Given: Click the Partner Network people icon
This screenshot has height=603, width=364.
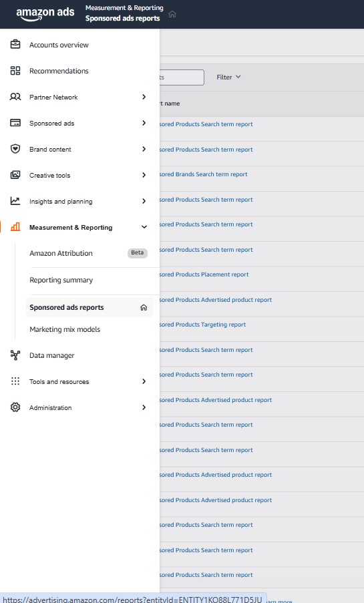Looking at the screenshot, I should (x=15, y=97).
